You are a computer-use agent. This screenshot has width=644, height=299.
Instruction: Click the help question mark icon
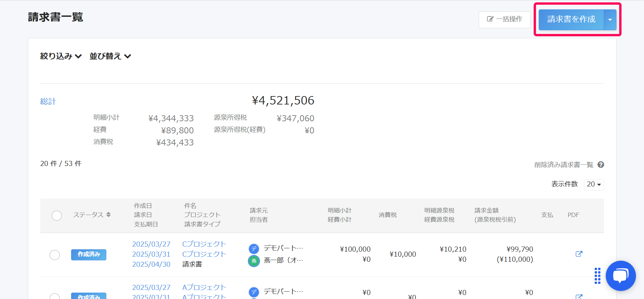coord(601,165)
